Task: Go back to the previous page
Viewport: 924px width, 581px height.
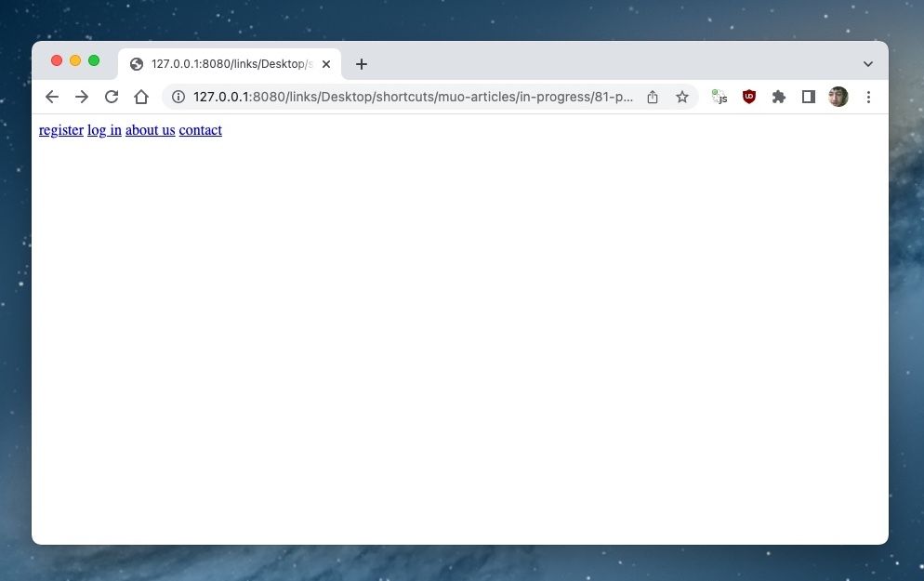Action: tap(52, 97)
